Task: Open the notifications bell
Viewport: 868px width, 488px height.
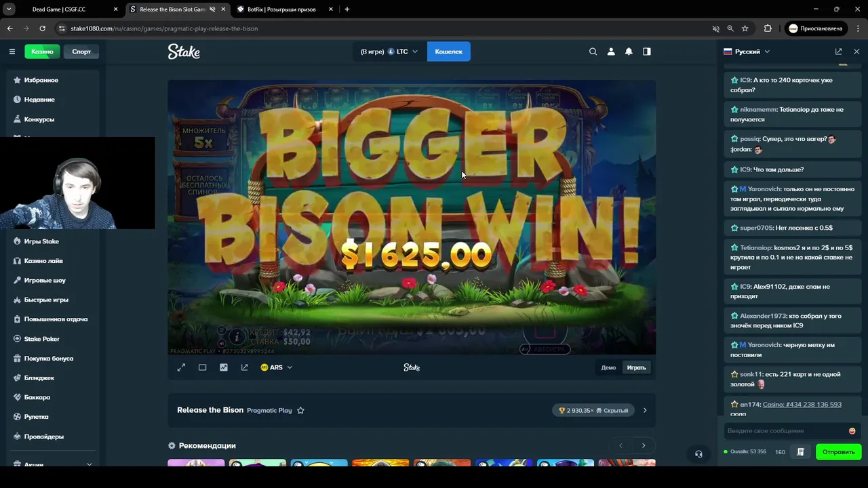Action: point(629,52)
